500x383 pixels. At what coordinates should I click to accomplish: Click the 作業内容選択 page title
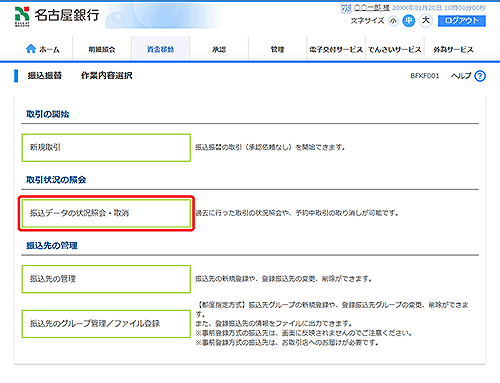coord(107,76)
